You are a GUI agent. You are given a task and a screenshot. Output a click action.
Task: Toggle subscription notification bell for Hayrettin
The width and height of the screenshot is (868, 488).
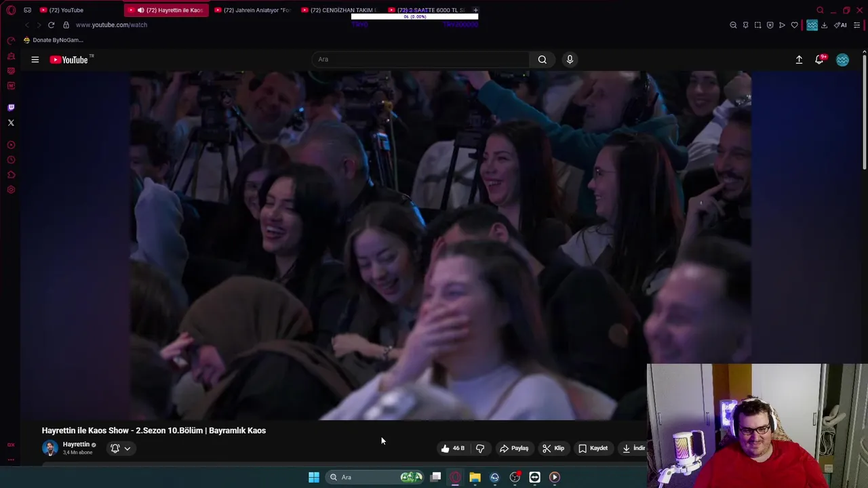point(115,448)
